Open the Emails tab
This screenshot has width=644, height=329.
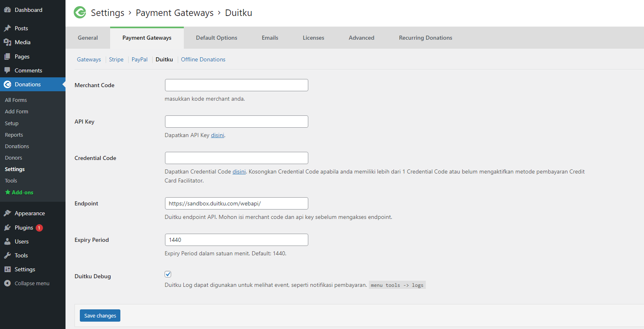270,38
